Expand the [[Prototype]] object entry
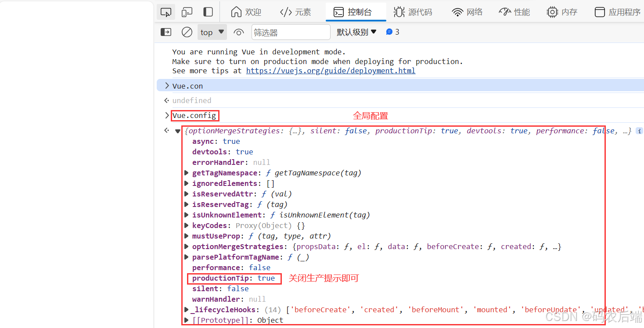The image size is (644, 328). click(x=186, y=320)
